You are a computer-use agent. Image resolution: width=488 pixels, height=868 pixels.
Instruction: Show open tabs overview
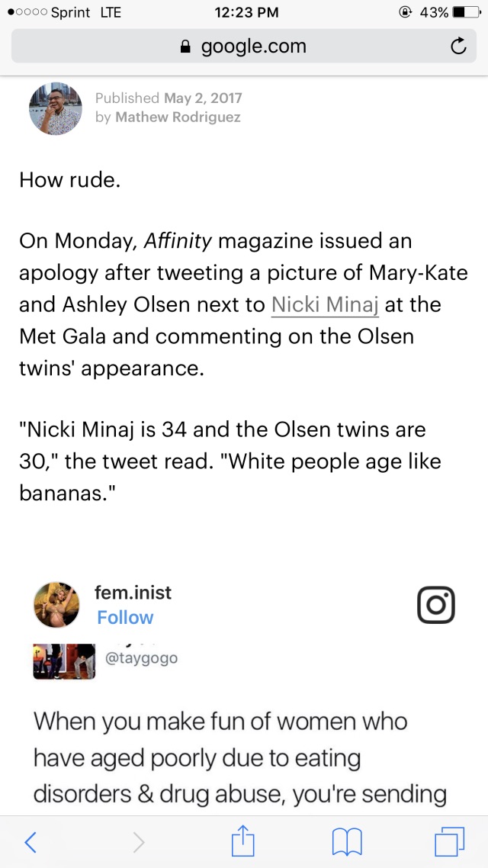pos(450,841)
